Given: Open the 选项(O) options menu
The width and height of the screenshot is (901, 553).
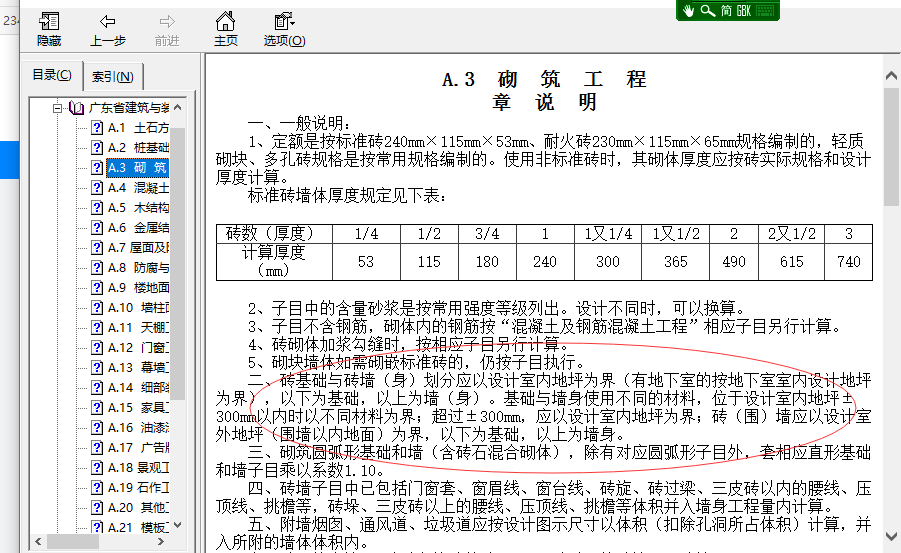Looking at the screenshot, I should tap(284, 29).
